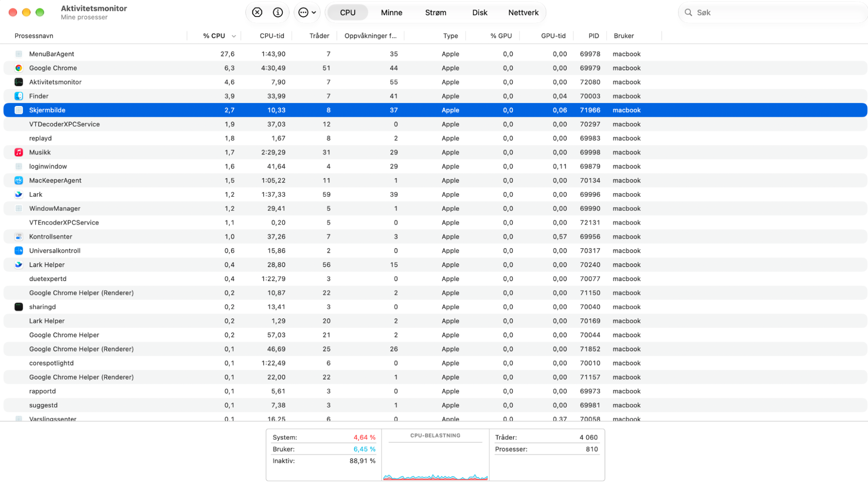
Task: Select the corespotlightd process row
Action: (436, 363)
